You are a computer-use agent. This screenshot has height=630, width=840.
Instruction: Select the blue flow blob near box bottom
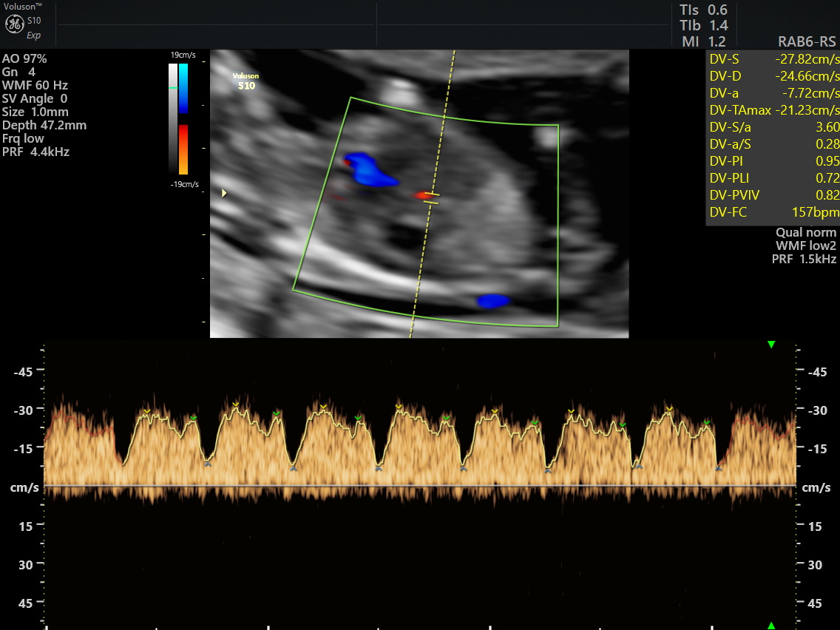point(493,301)
